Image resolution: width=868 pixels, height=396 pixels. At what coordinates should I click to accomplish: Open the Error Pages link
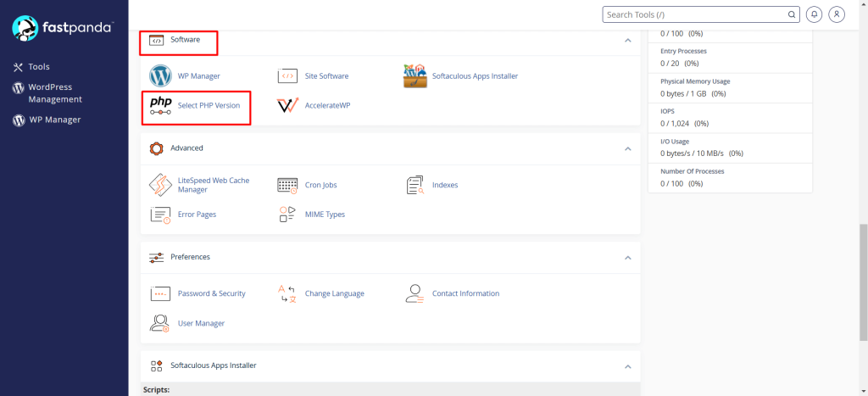197,215
